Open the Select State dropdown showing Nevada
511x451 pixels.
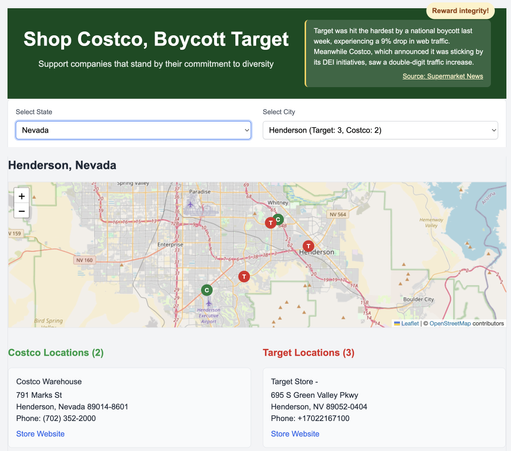pos(133,130)
